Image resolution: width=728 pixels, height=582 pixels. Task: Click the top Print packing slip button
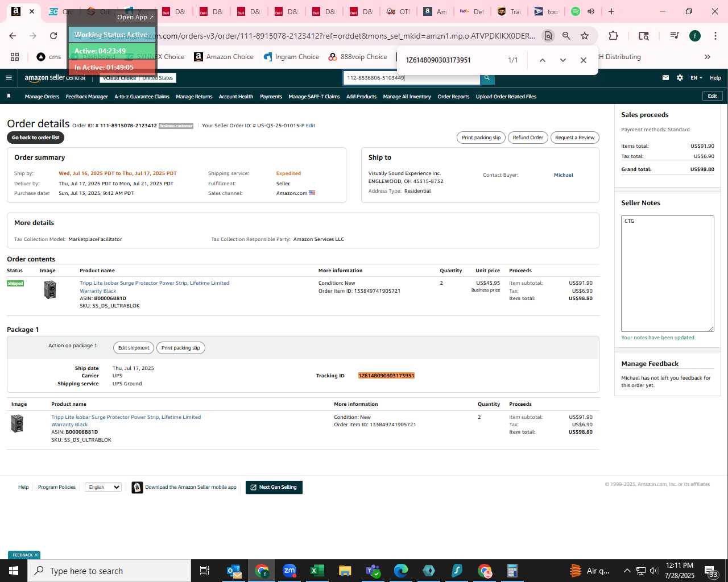coord(481,138)
